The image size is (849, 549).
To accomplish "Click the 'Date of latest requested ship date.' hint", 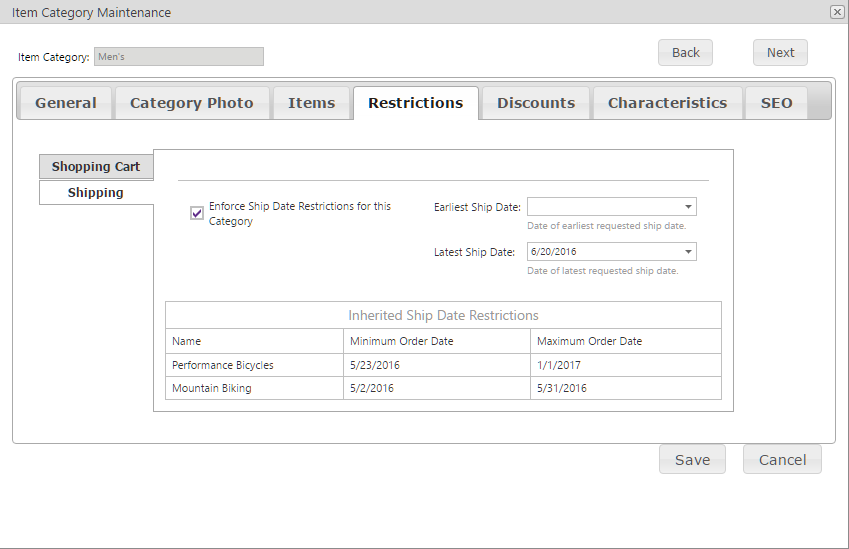I will point(603,271).
